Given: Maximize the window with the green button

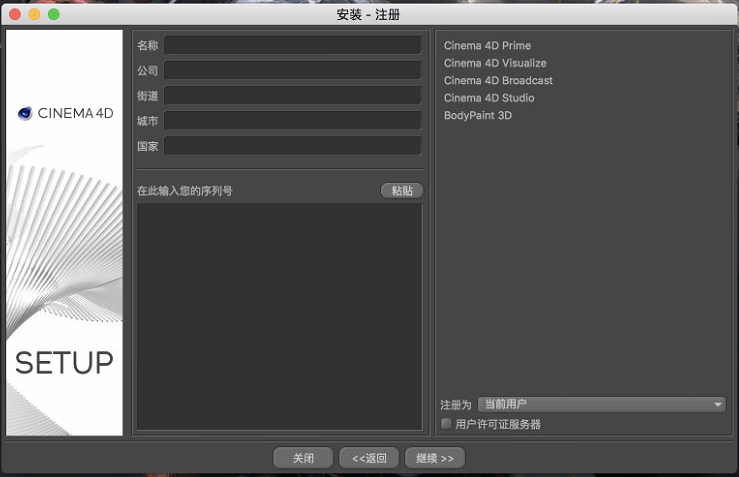Looking at the screenshot, I should coord(54,15).
